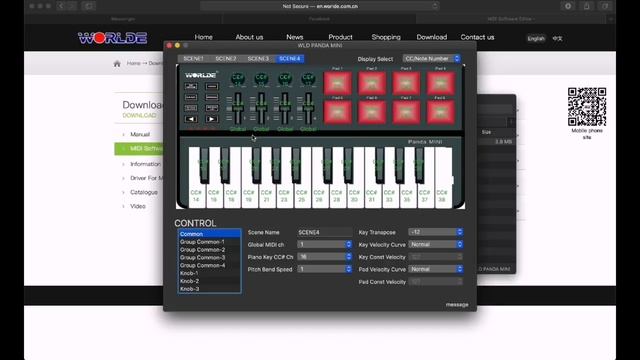Click the second fader handle
Viewport: 640px width, 360px height.
click(x=261, y=108)
